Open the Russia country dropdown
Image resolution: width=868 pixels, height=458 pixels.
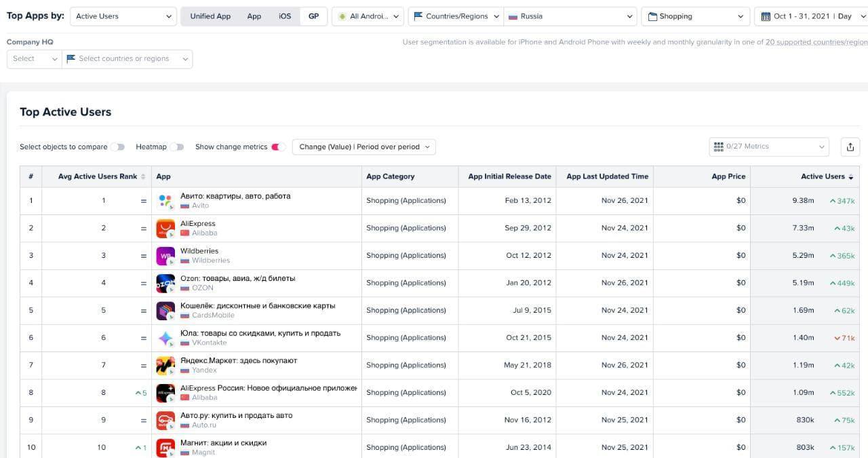570,16
